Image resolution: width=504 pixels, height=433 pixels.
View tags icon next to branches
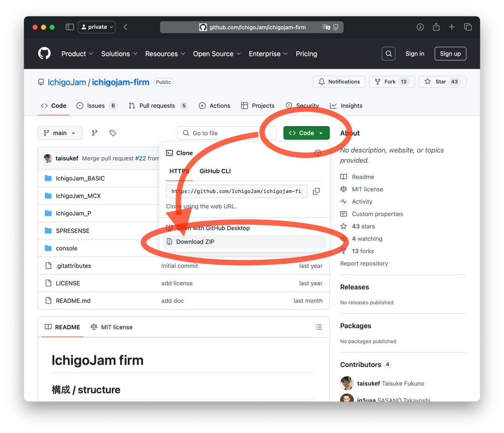point(113,133)
